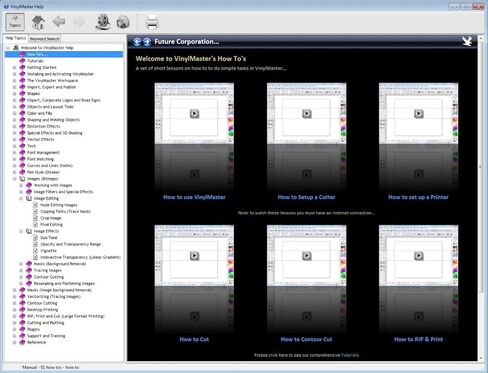Open the globe web icon
Screen dimensions: 488x373
pyautogui.click(x=123, y=22)
